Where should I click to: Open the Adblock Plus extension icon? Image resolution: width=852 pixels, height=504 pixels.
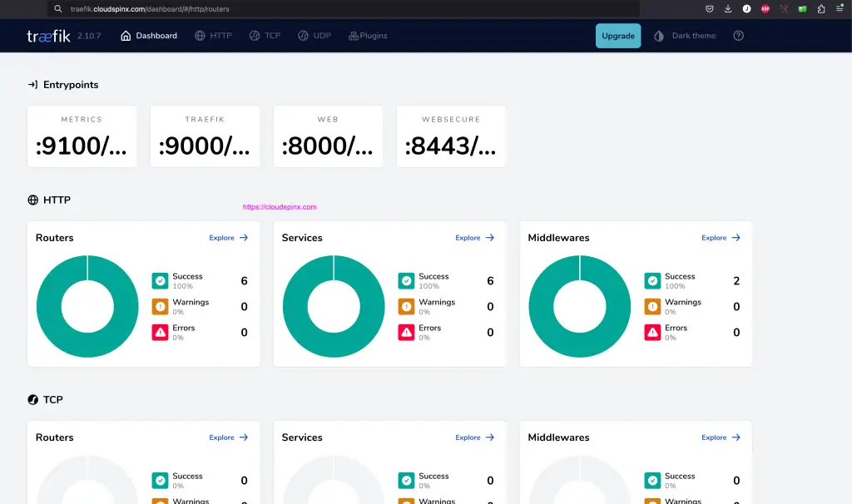tap(765, 8)
